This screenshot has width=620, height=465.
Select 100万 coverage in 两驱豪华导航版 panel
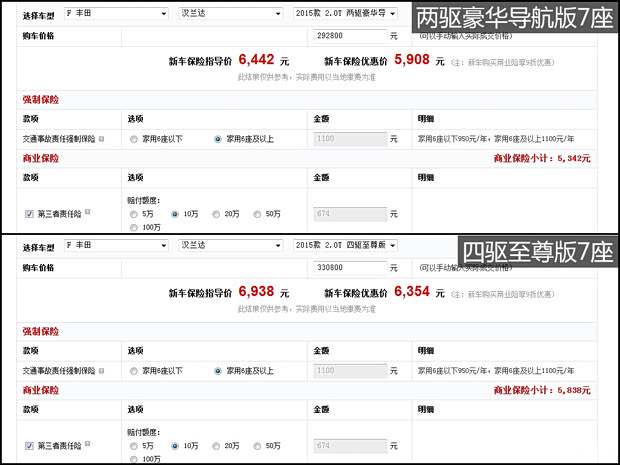(x=134, y=228)
